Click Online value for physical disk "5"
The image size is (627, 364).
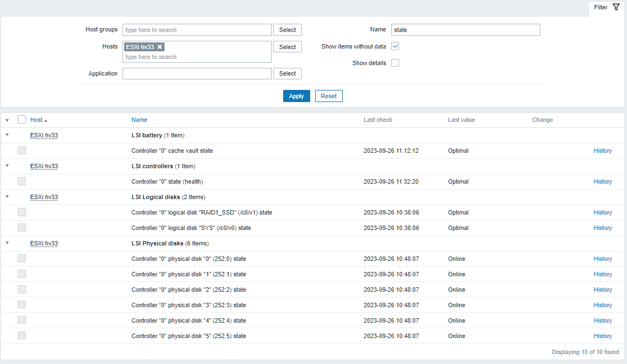coord(456,336)
